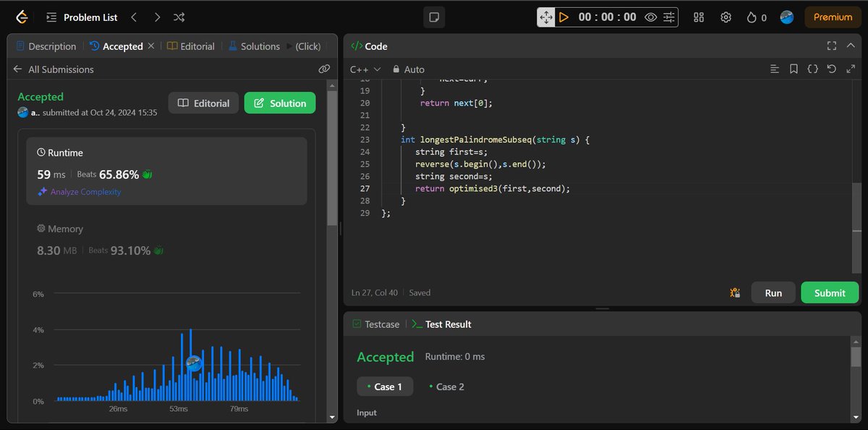Select Case 1 result
The width and height of the screenshot is (868, 430).
(385, 387)
